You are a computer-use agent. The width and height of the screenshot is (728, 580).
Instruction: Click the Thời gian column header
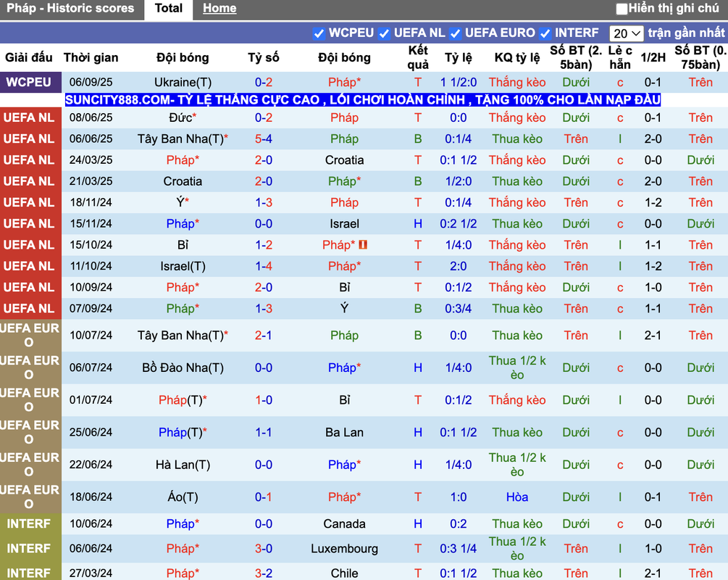(x=91, y=57)
